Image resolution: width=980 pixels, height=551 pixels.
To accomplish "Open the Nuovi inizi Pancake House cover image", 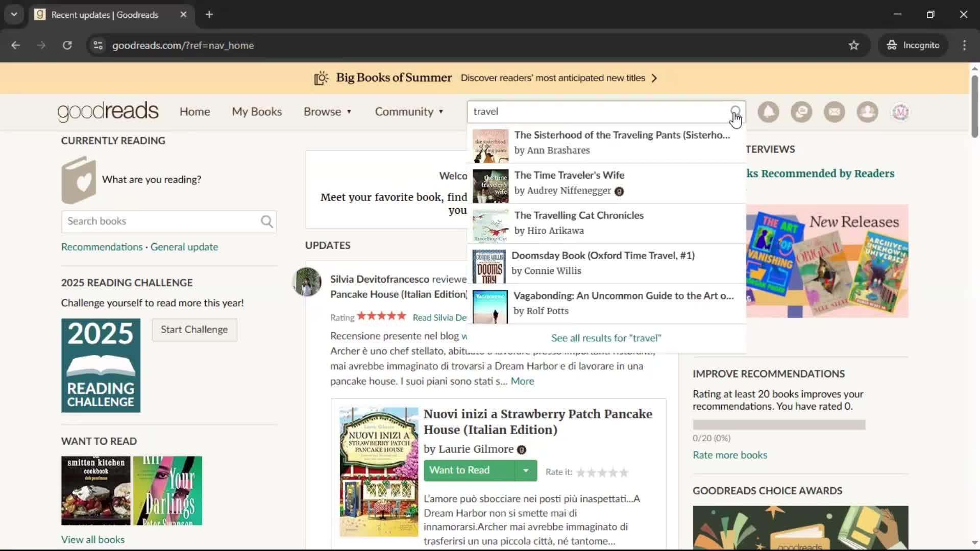I will click(379, 472).
